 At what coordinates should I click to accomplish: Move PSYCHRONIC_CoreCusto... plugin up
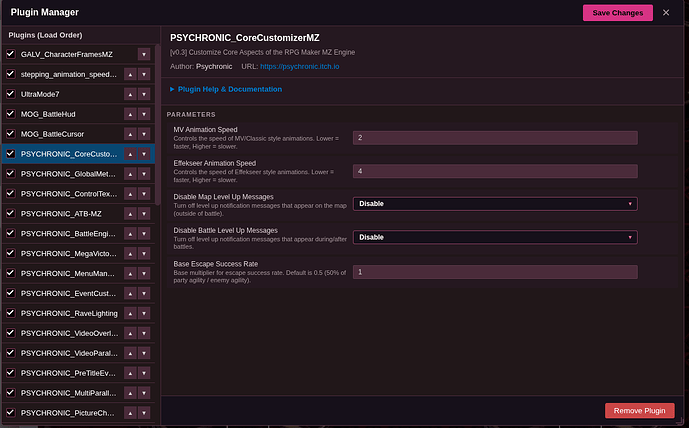coord(130,154)
